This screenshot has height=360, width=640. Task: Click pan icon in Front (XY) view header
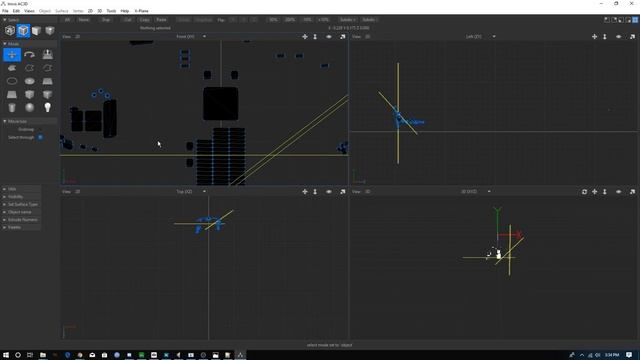click(304, 37)
